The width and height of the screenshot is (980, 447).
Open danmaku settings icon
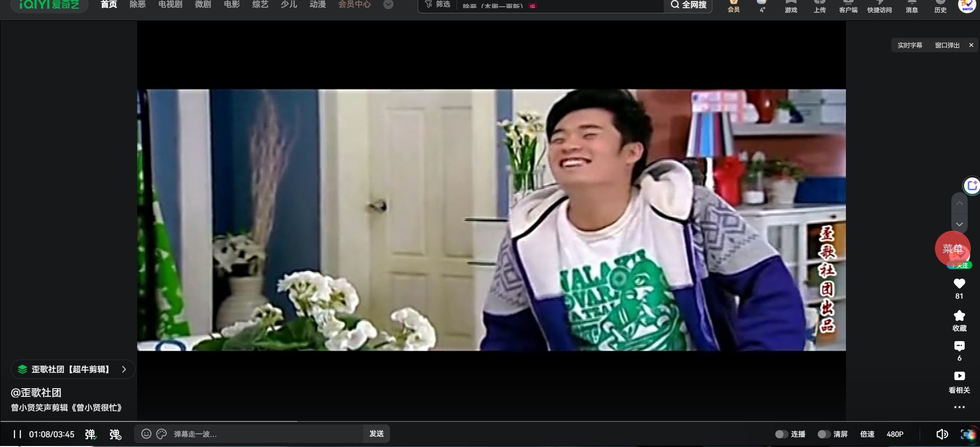click(x=115, y=434)
